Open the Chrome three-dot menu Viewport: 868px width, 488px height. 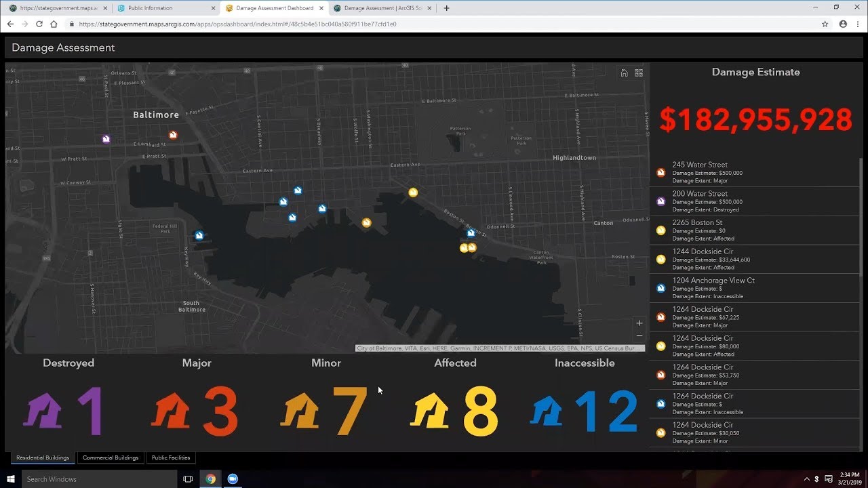click(x=858, y=24)
